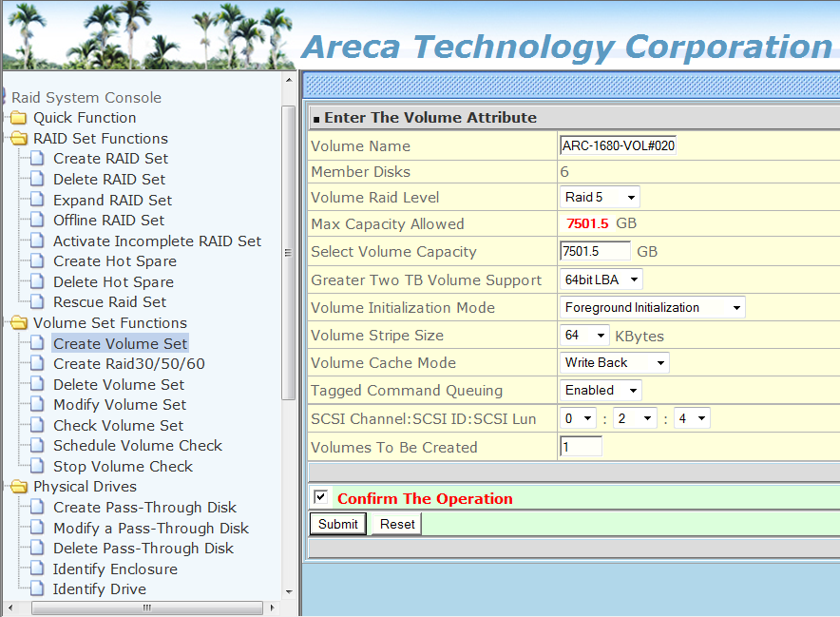Toggle the Confirm The Operation checkbox
840x617 pixels.
click(320, 497)
